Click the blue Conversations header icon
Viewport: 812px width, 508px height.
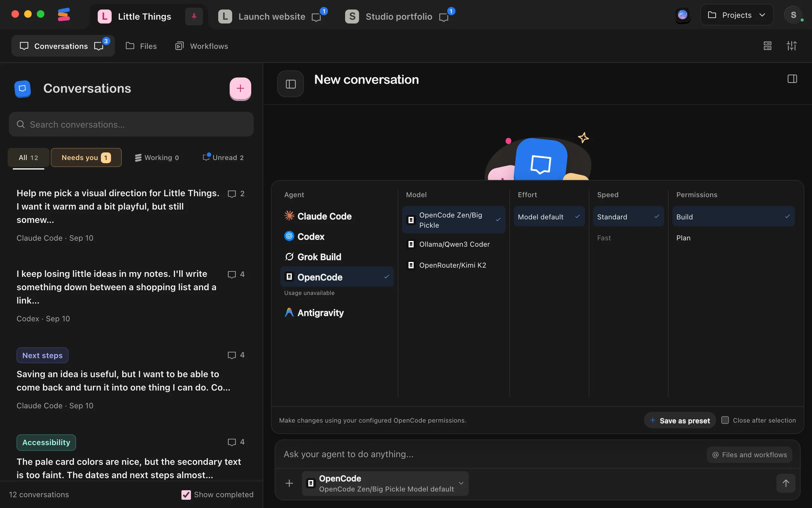(23, 89)
